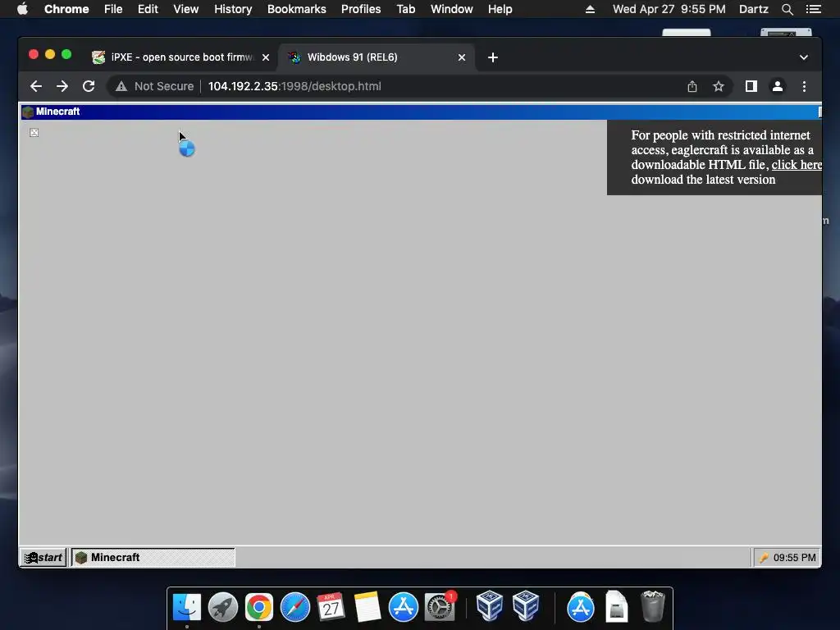Open the Edit menu
The width and height of the screenshot is (840, 630).
(148, 9)
